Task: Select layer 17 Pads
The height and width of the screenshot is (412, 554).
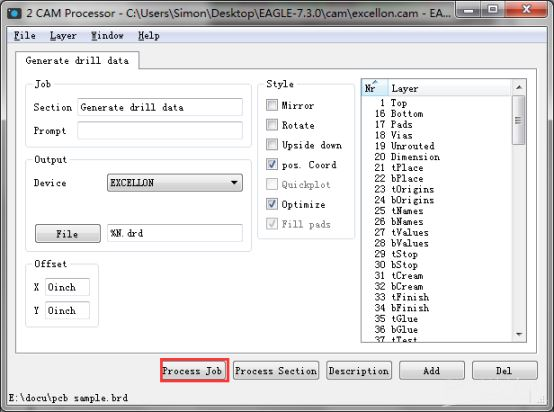Action: tap(437, 124)
